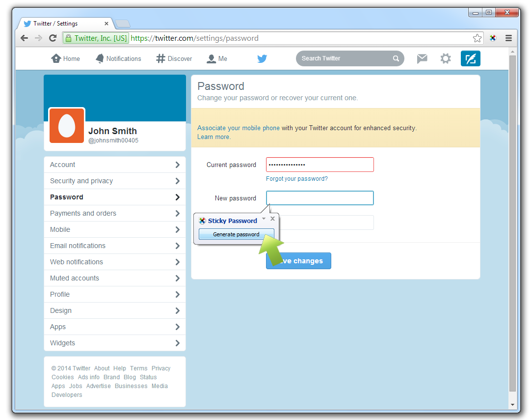Compose a new Tweet with quill icon

click(470, 58)
